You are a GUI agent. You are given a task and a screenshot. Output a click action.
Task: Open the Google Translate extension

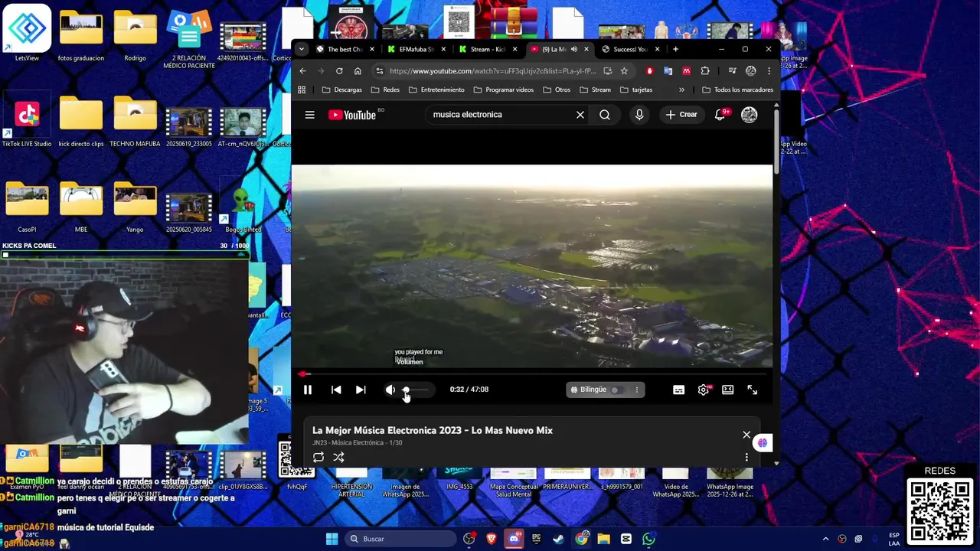[x=668, y=70]
